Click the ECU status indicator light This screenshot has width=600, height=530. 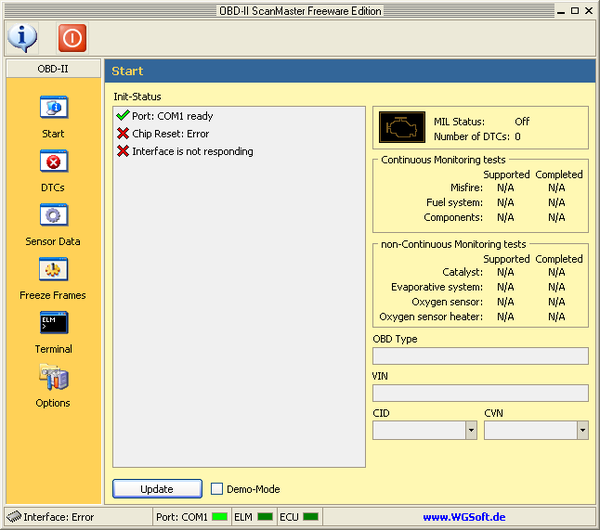click(311, 517)
